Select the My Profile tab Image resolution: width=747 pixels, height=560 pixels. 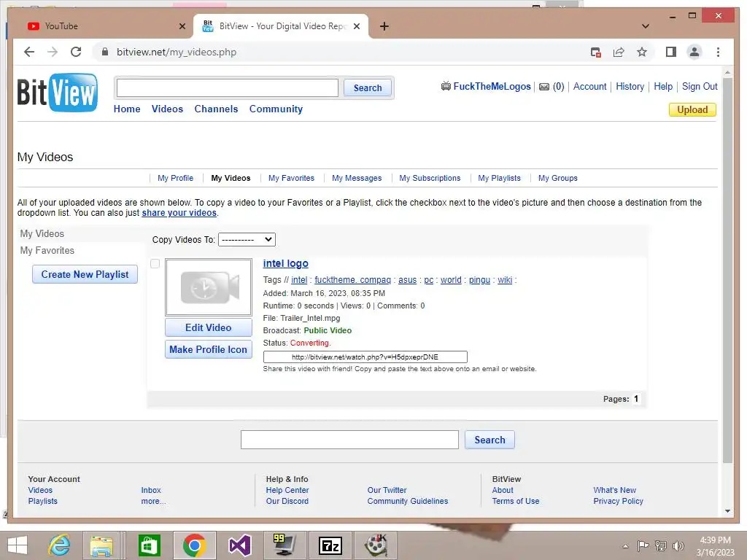tap(175, 178)
